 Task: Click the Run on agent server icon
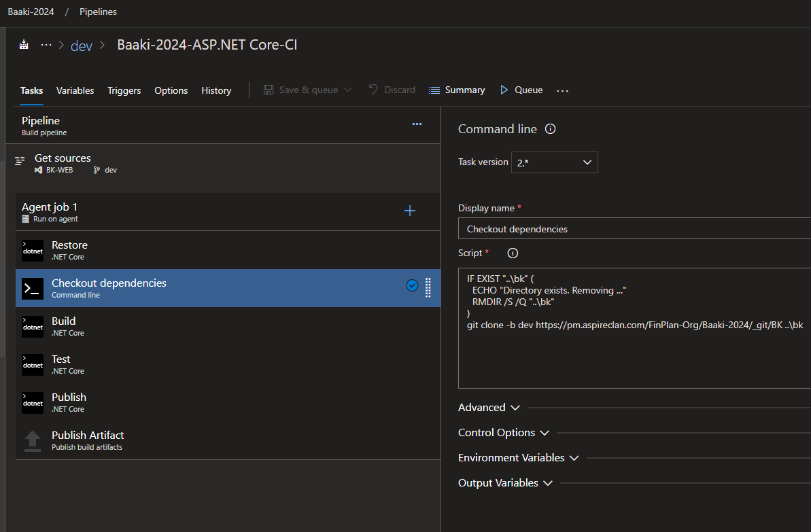(25, 219)
